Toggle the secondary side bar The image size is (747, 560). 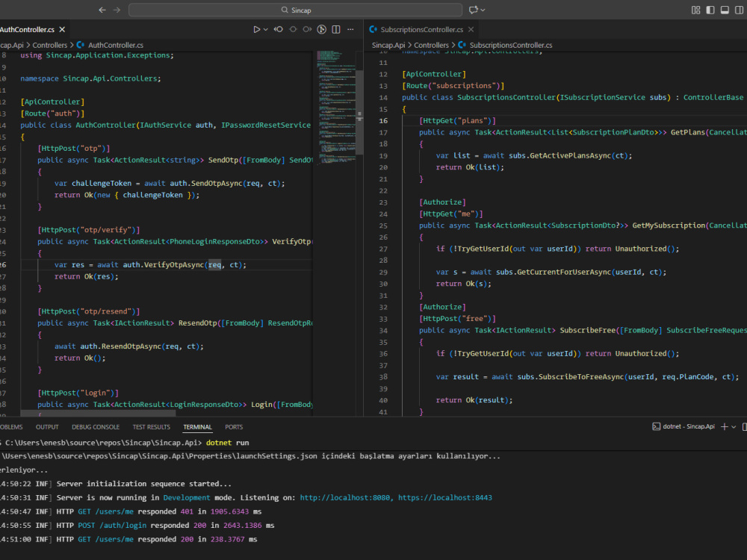(x=739, y=10)
